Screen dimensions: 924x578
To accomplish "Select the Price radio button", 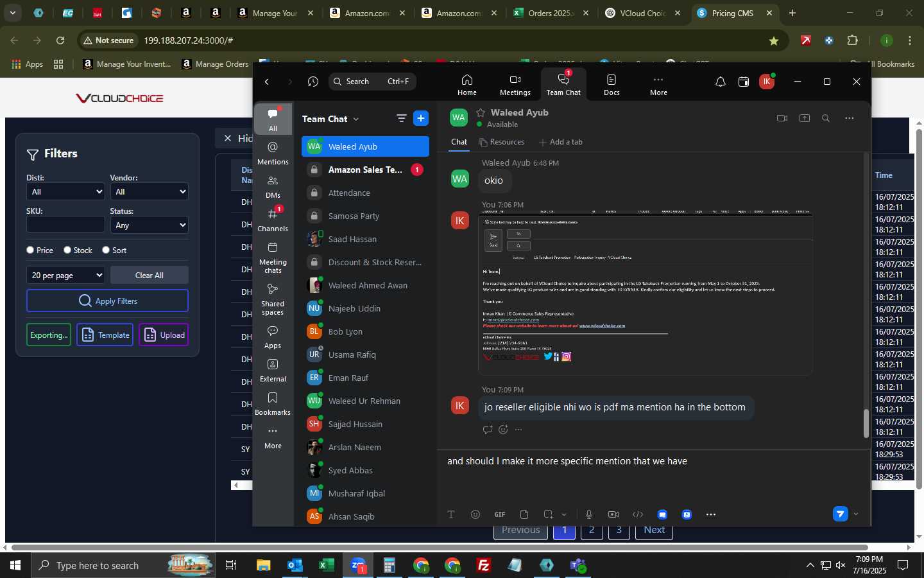I will [30, 250].
